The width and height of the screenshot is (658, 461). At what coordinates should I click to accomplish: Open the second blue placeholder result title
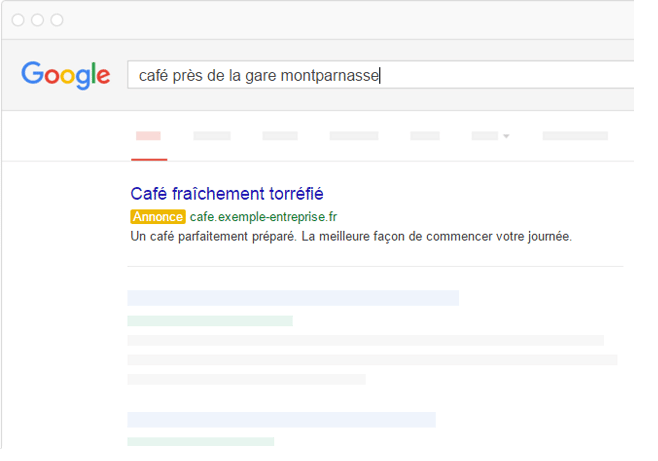pos(282,419)
